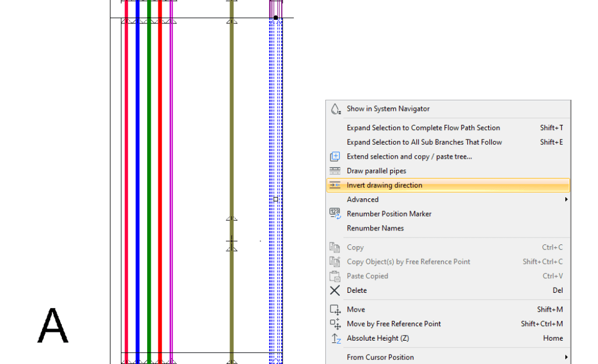
Task: Click the Show in System Navigator icon
Action: click(x=335, y=109)
